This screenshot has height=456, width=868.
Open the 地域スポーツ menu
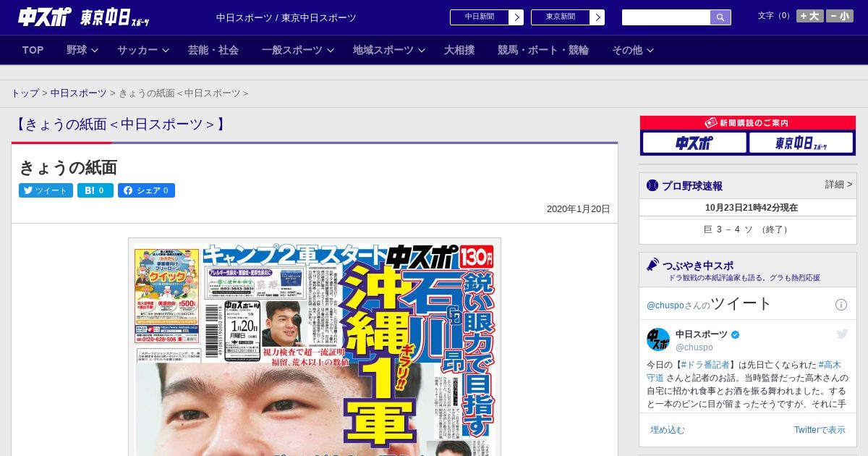(383, 50)
